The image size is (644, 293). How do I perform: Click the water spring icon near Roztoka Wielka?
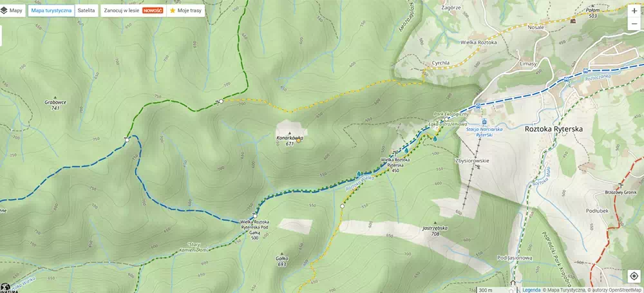[x=359, y=174]
